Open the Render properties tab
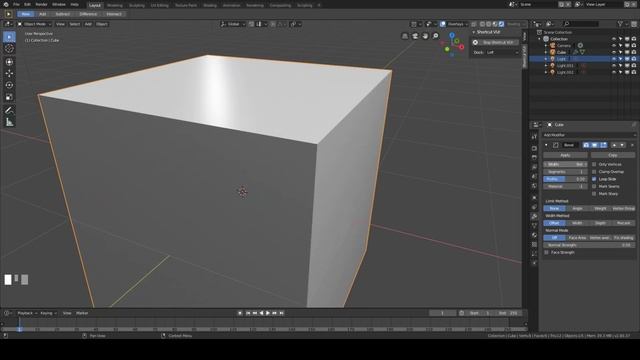Image resolution: width=640 pixels, height=360 pixels. tap(534, 148)
